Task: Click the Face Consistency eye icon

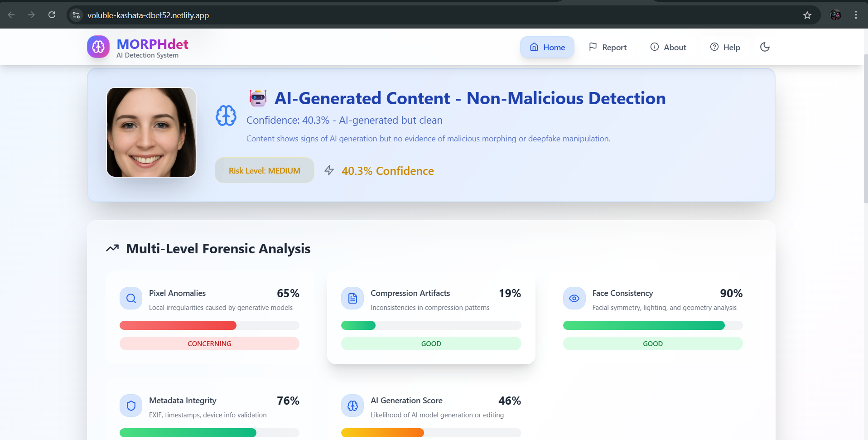Action: click(x=574, y=298)
